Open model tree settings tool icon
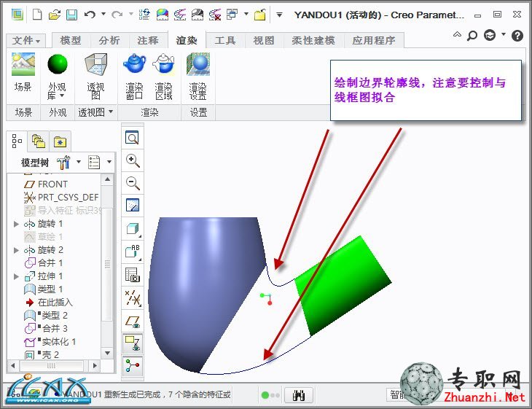 coord(63,163)
